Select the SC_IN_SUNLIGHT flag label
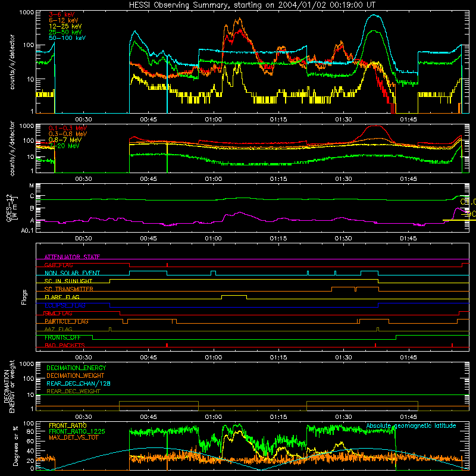The width and height of the screenshot is (476, 476). coord(68,281)
